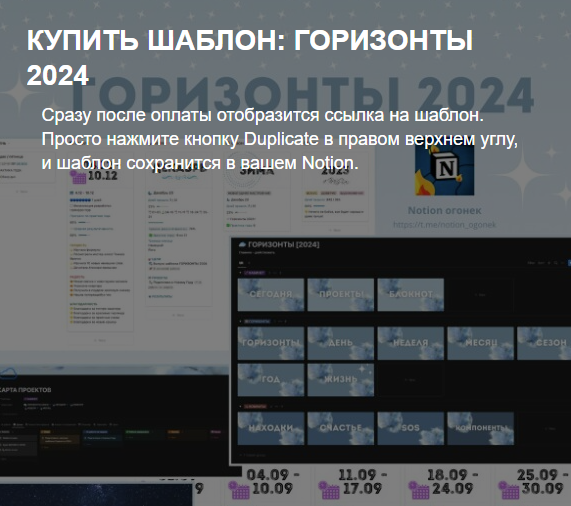
Task: Open the БЛОКНОТ gallery card
Action: coord(410,294)
